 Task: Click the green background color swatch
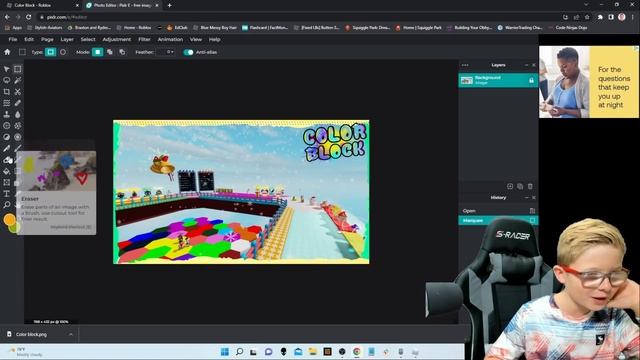16,228
